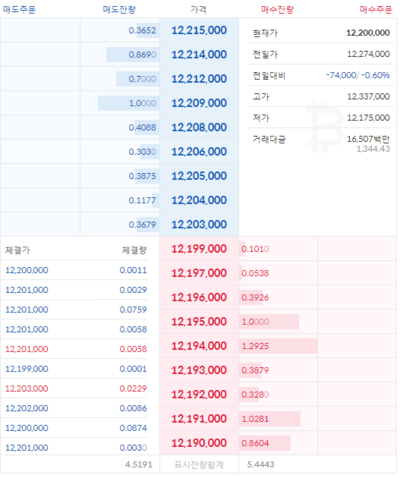Select bid price 12,193,000
Viewport: 400px width, 478px height.
[199, 370]
